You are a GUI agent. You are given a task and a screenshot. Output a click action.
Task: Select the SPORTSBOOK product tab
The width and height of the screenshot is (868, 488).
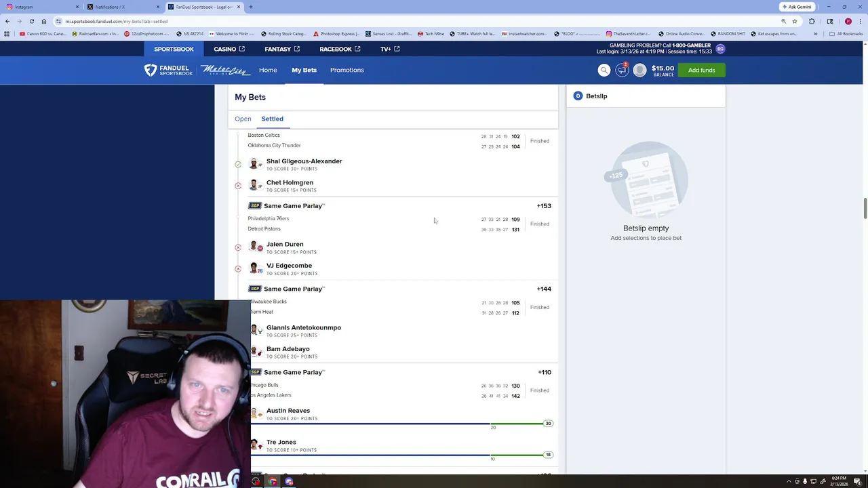pos(174,49)
